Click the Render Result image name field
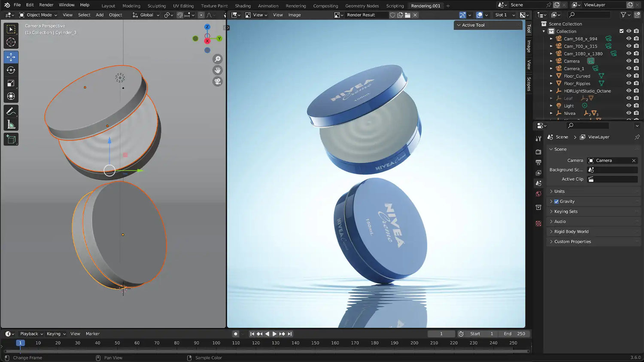This screenshot has width=644, height=362. point(366,15)
